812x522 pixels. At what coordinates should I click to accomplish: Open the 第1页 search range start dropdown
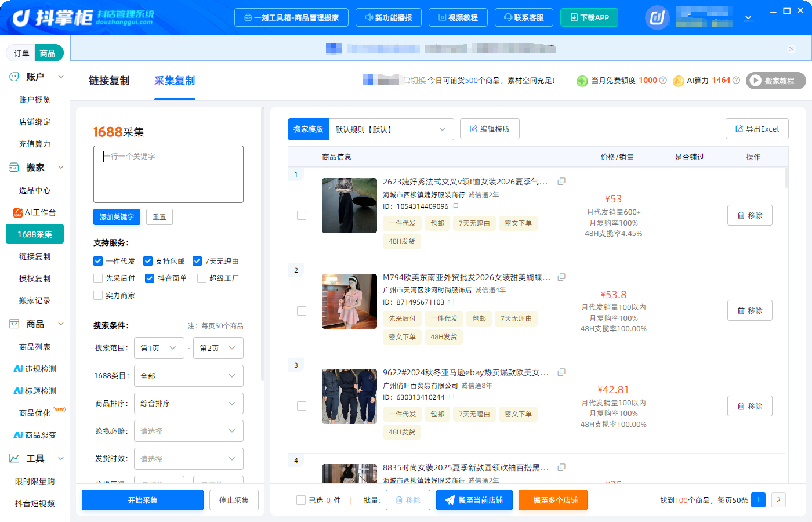click(159, 348)
